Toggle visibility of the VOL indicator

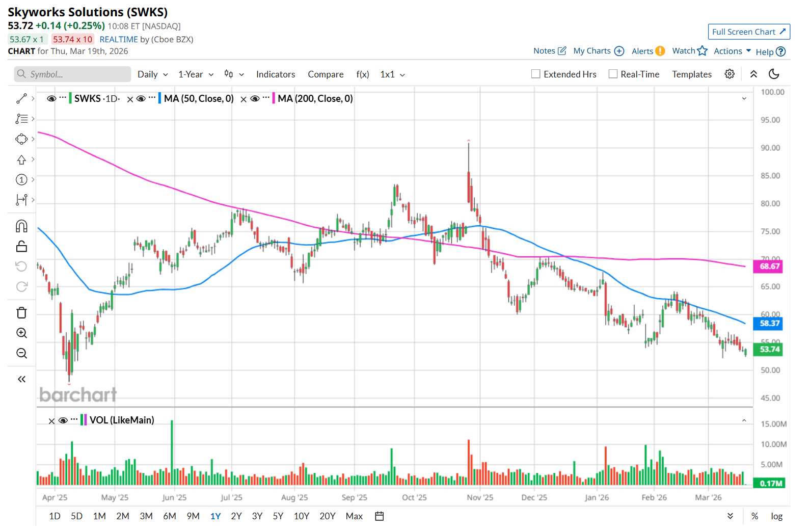click(63, 420)
